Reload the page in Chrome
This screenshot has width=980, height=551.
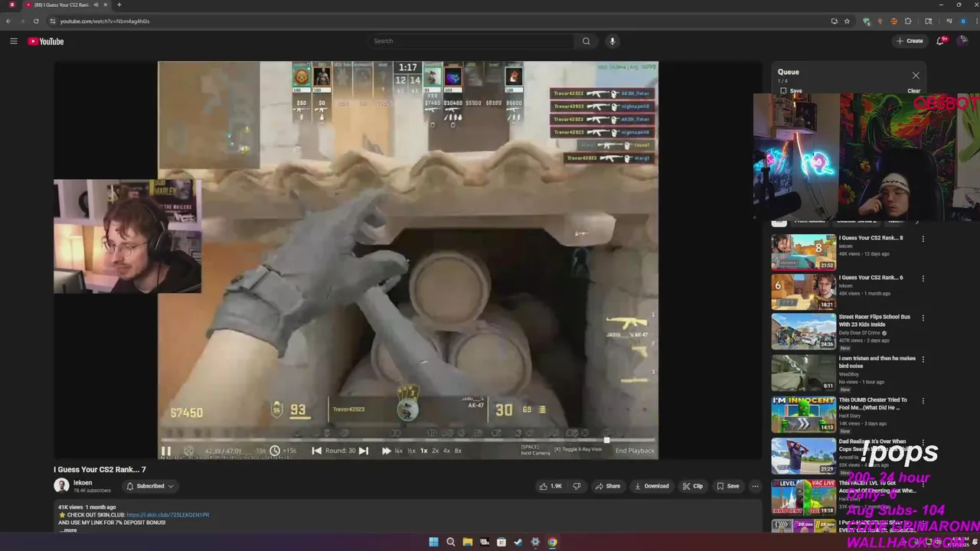36,21
